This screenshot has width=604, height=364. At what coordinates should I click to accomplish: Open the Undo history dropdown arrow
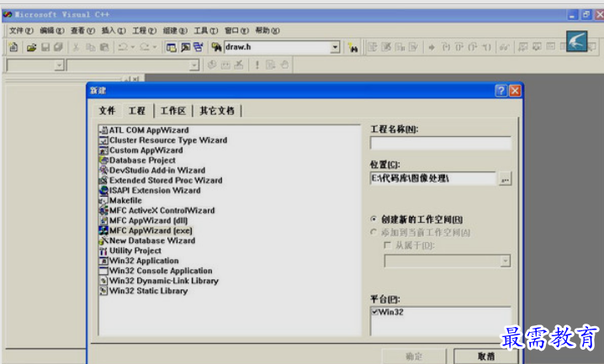coord(133,47)
